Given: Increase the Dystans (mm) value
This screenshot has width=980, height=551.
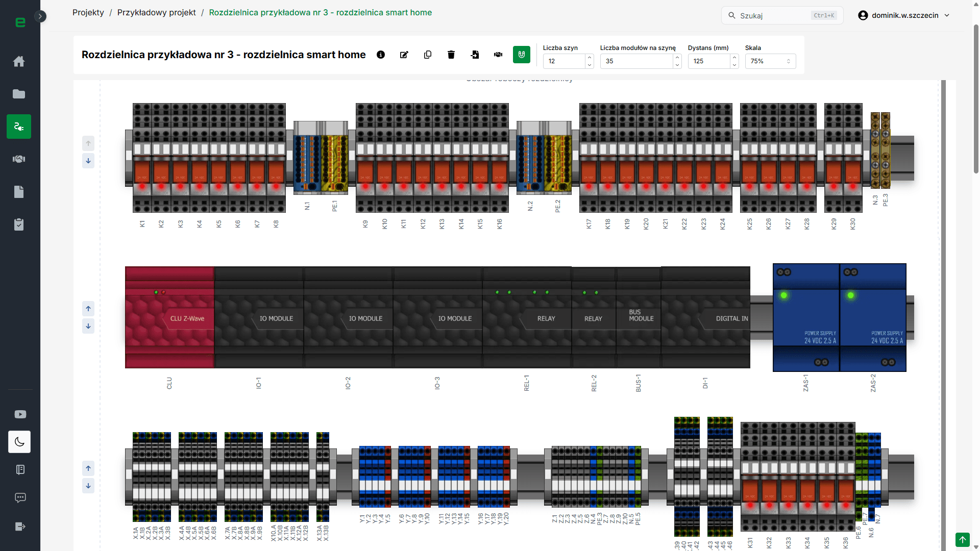Looking at the screenshot, I should pyautogui.click(x=734, y=58).
